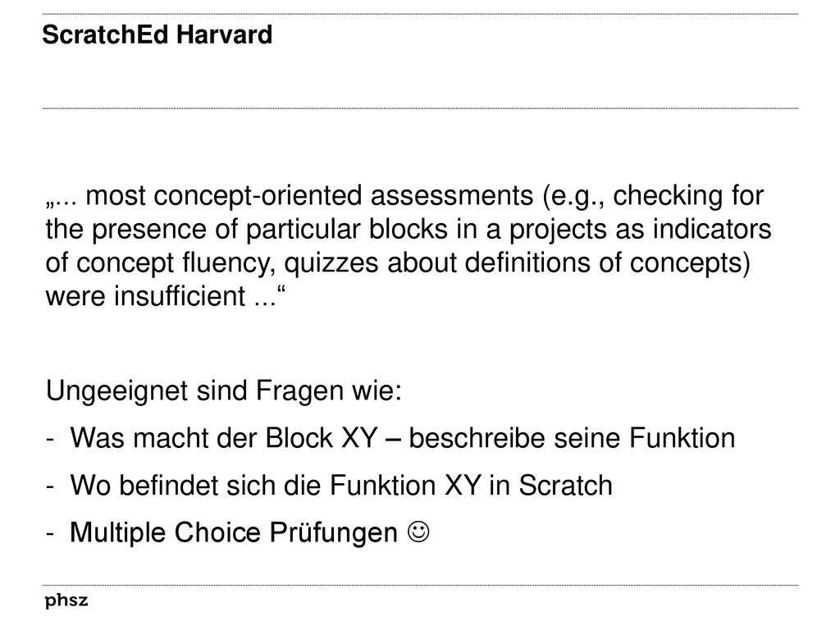Screen dimensions: 840x630
Task: Click the dotted line above phsz footer
Action: tap(420, 585)
